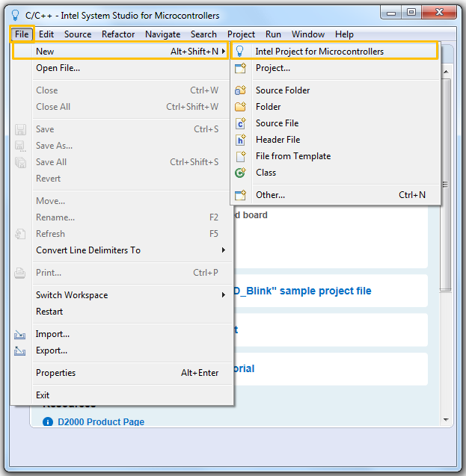466x476 pixels.
Task: Click the Refresh icon in File menu
Action: 20,234
